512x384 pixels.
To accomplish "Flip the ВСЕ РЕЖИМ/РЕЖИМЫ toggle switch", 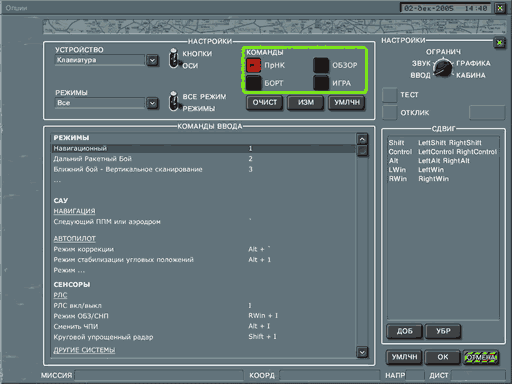I will tap(174, 101).
